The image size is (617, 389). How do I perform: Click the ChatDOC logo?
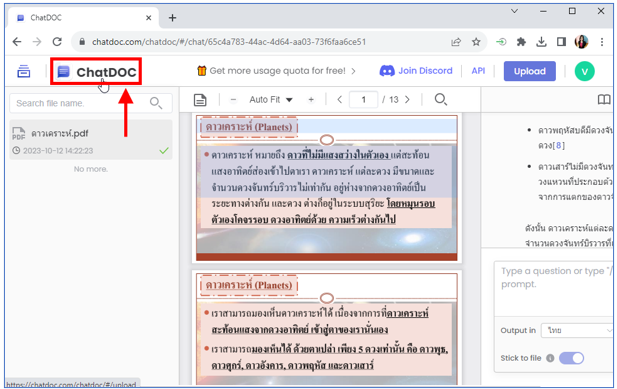pyautogui.click(x=96, y=72)
